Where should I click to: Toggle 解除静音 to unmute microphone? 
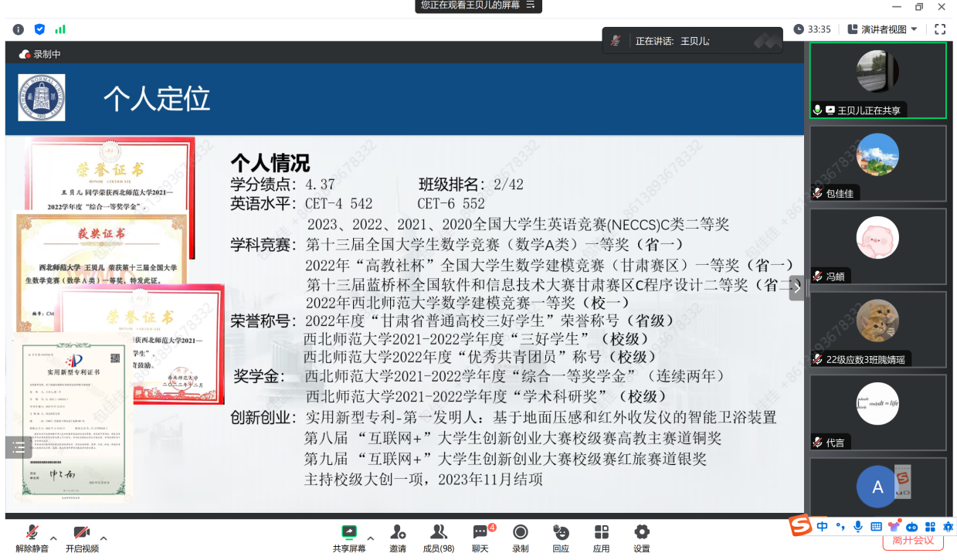pos(32,538)
